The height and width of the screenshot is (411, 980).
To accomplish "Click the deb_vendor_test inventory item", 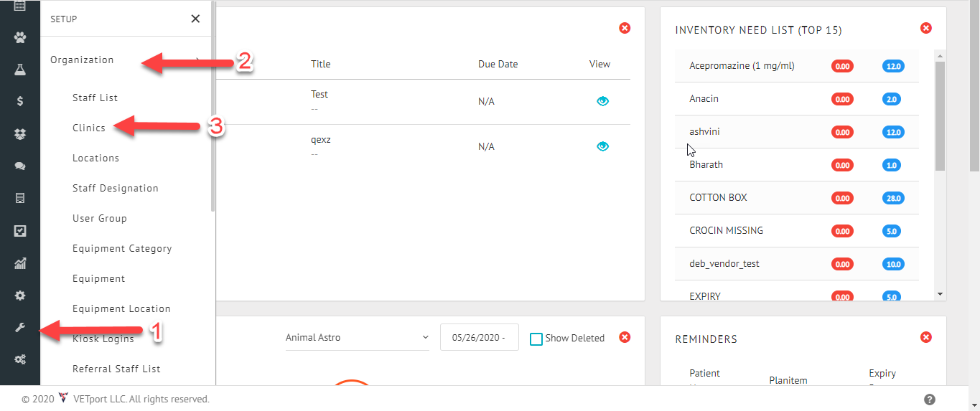I will 724,263.
